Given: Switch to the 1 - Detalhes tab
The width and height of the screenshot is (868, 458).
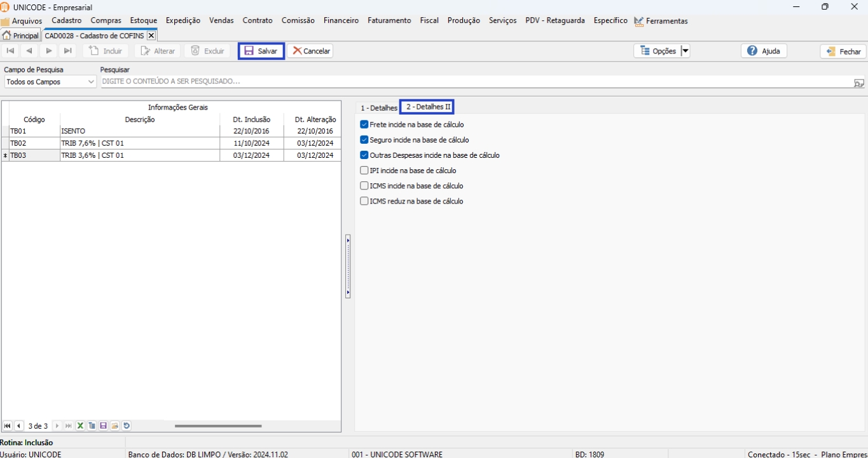Looking at the screenshot, I should click(x=378, y=108).
